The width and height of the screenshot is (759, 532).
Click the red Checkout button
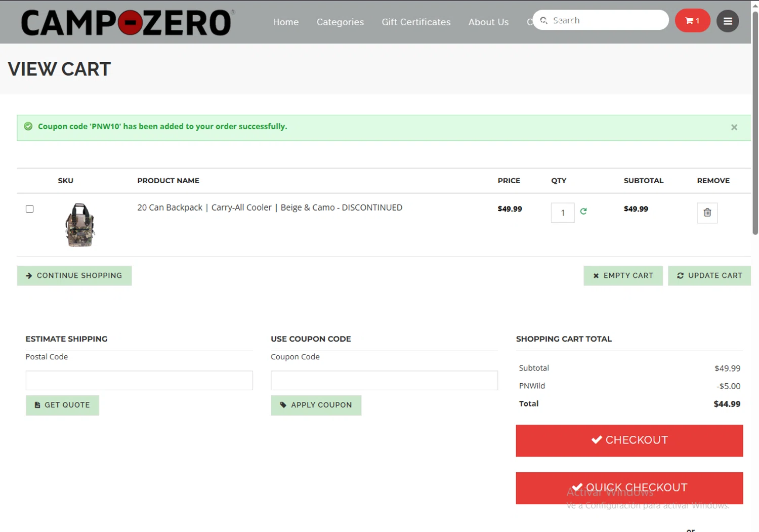point(629,440)
